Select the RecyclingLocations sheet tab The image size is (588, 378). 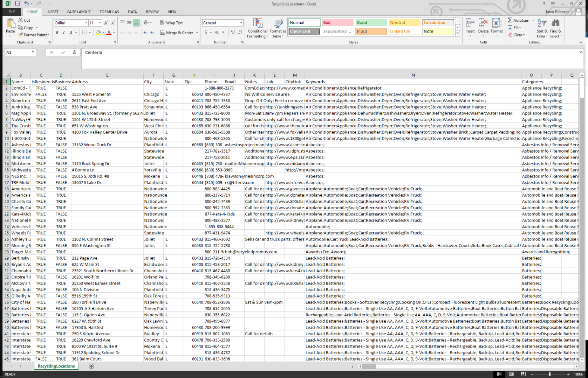pyautogui.click(x=56, y=366)
